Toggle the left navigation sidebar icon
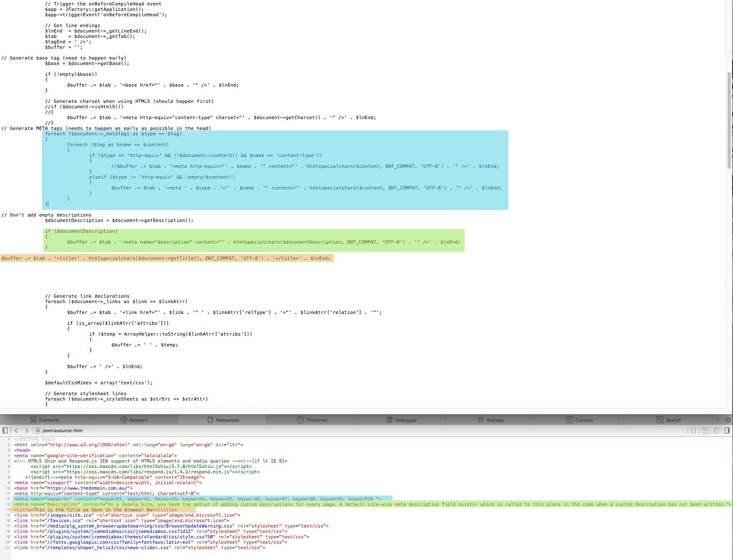733x560 pixels. tap(5, 431)
